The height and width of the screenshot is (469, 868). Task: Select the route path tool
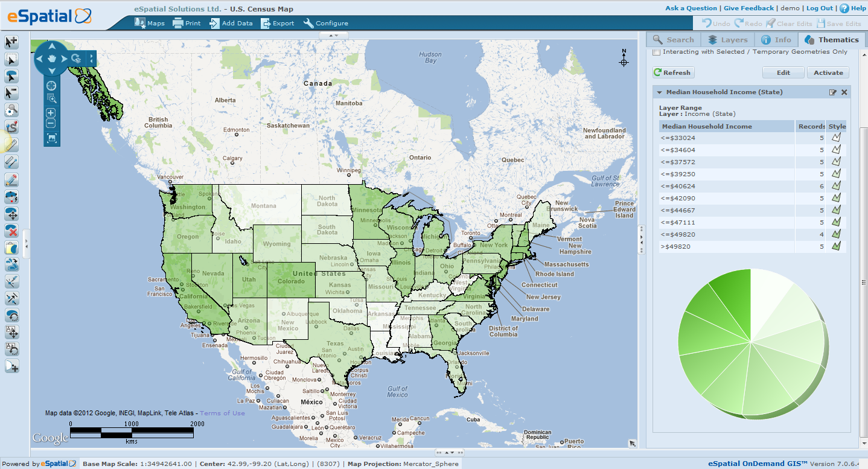(x=11, y=127)
